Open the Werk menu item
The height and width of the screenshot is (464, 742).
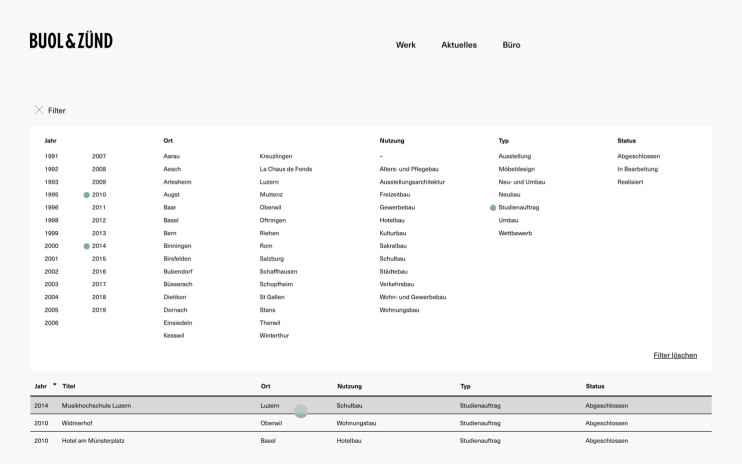(405, 45)
